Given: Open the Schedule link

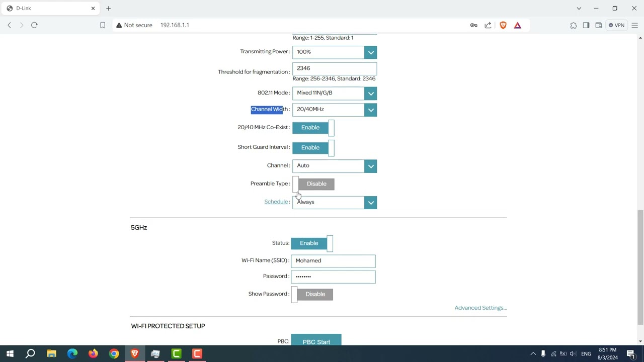Looking at the screenshot, I should tap(276, 202).
